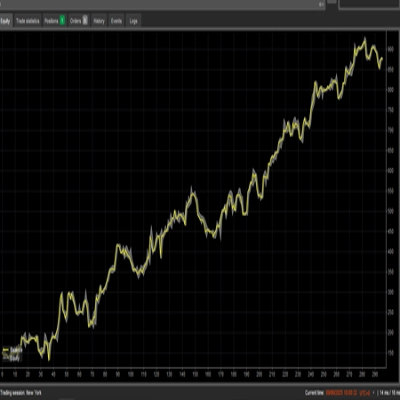Screen dimensions: 400x400
Task: Click the x-axis label 150
Action: [195, 375]
